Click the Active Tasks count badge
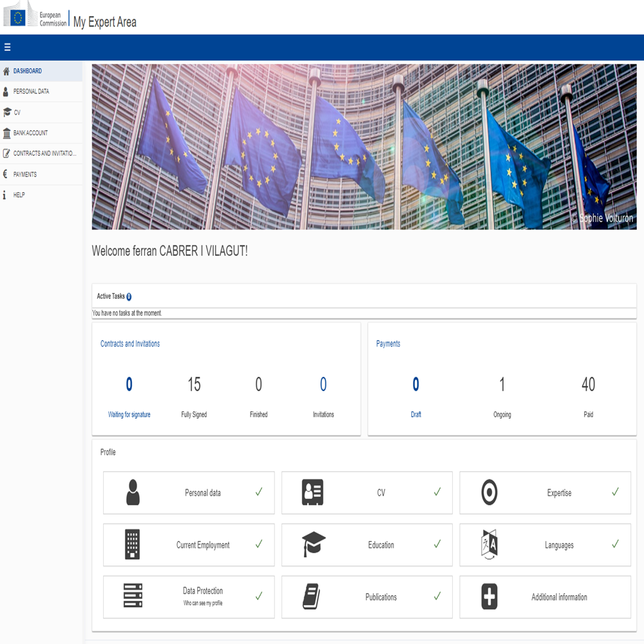The image size is (644, 644). click(x=129, y=297)
